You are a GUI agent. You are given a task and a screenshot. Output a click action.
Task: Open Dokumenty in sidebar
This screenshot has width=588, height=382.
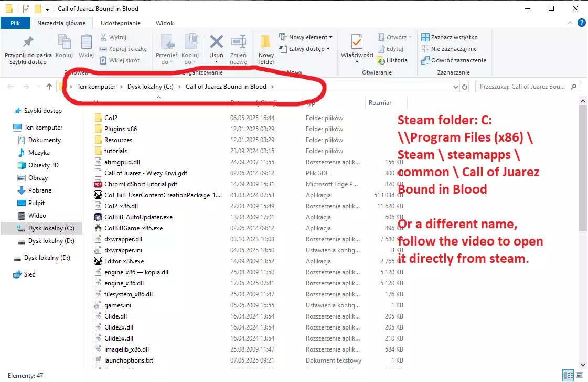pyautogui.click(x=39, y=140)
